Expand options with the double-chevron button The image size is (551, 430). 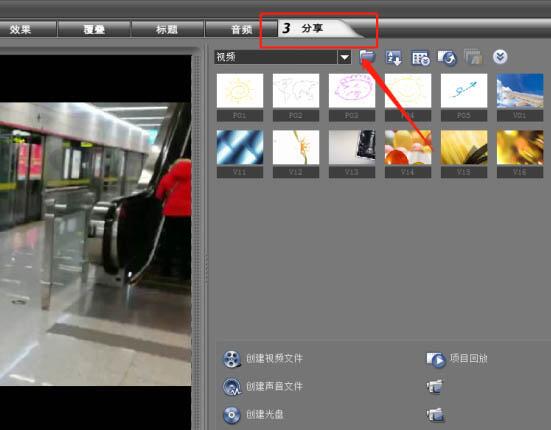click(x=500, y=57)
